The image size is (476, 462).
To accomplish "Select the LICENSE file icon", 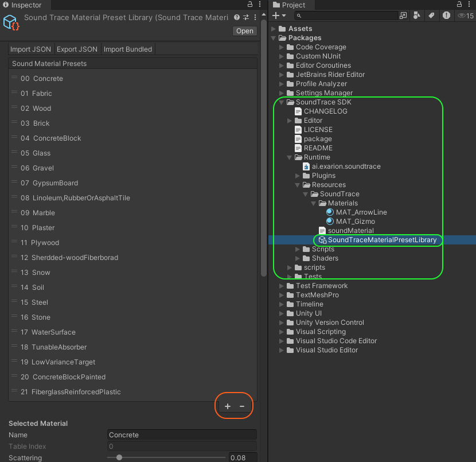I will (x=298, y=130).
